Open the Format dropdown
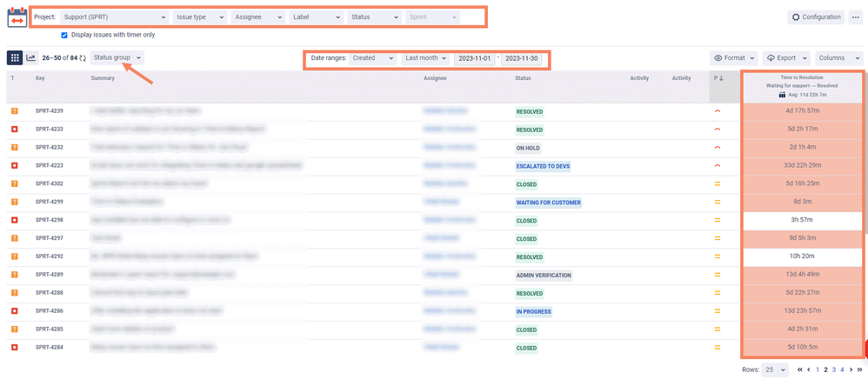The height and width of the screenshot is (386, 868). click(734, 58)
